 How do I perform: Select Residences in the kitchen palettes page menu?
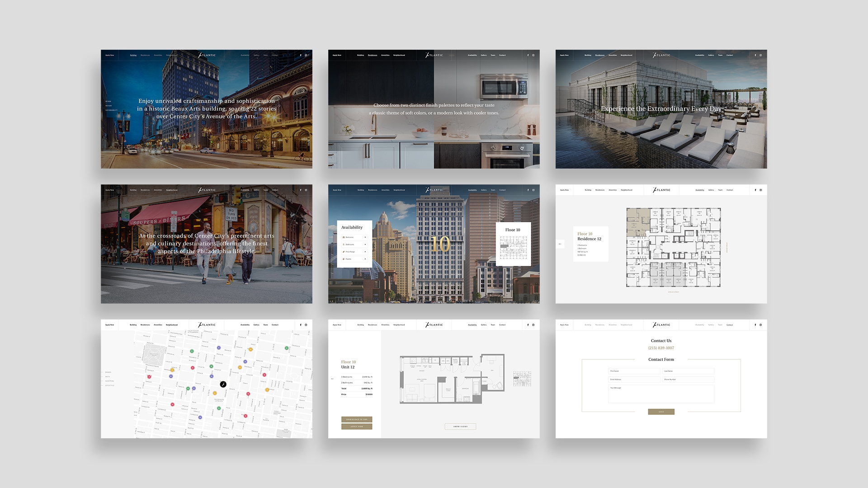373,56
